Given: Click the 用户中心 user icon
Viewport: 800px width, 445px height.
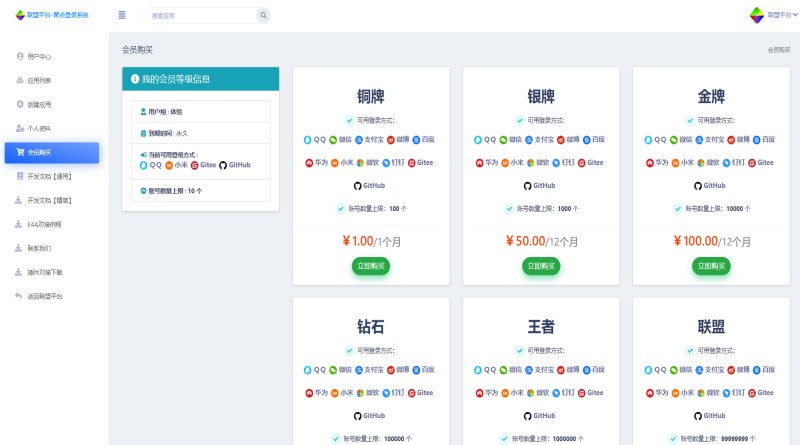Looking at the screenshot, I should 20,56.
